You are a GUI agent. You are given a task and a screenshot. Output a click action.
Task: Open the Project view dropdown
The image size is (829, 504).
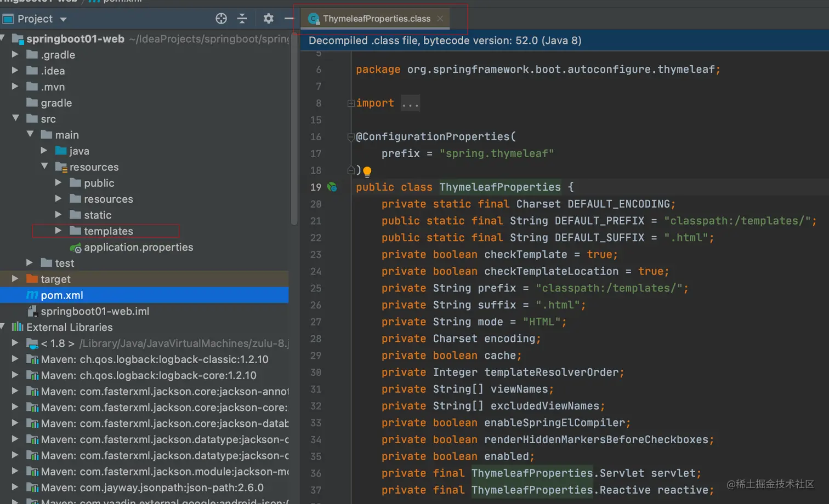point(63,19)
